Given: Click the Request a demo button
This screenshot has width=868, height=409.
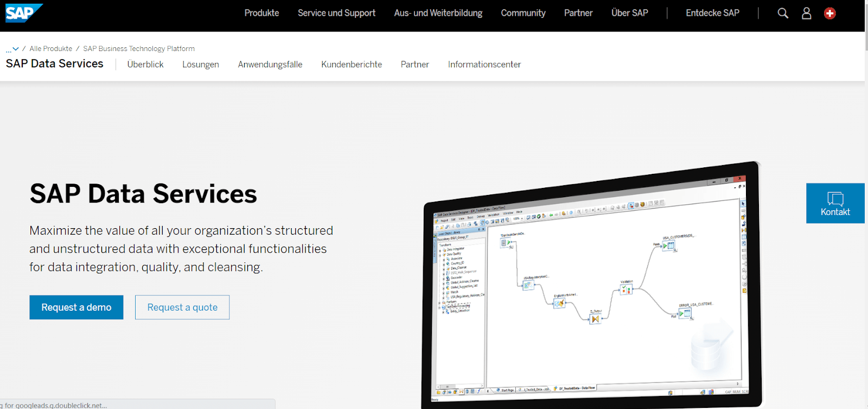Looking at the screenshot, I should (76, 307).
